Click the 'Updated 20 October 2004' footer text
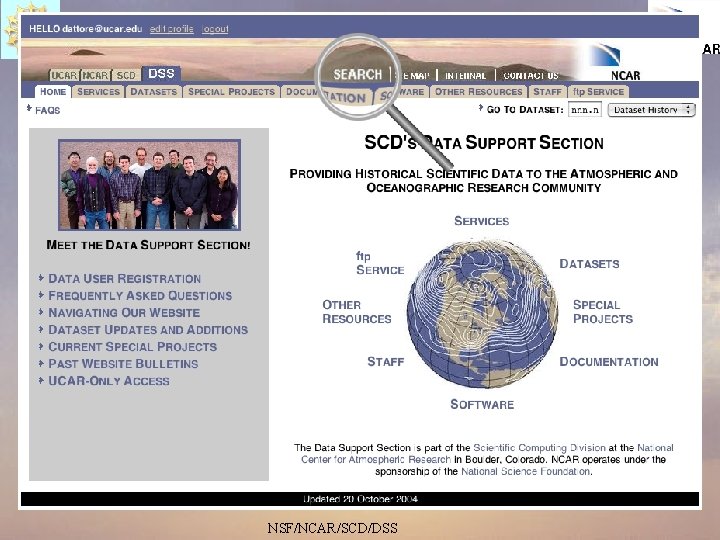The height and width of the screenshot is (540, 720). (x=360, y=499)
